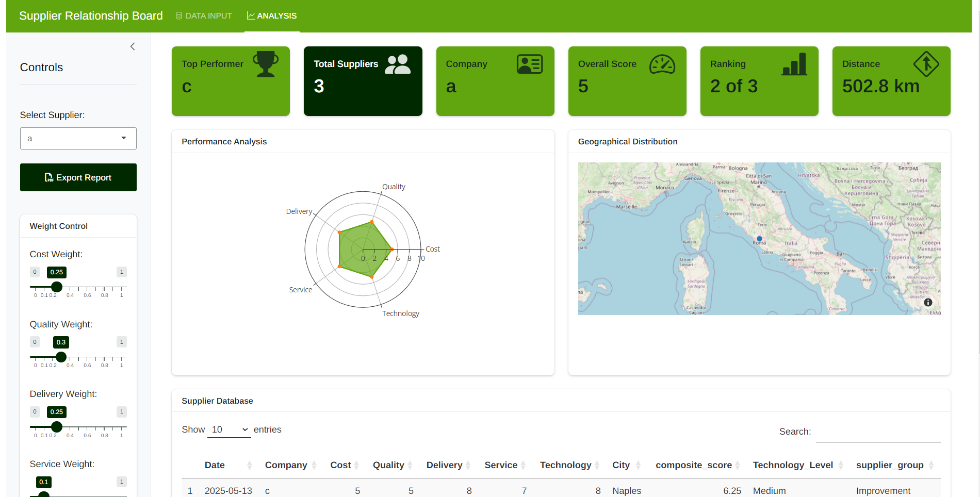The image size is (980, 497).
Task: Sort table by Quality column arrows
Action: (x=410, y=465)
